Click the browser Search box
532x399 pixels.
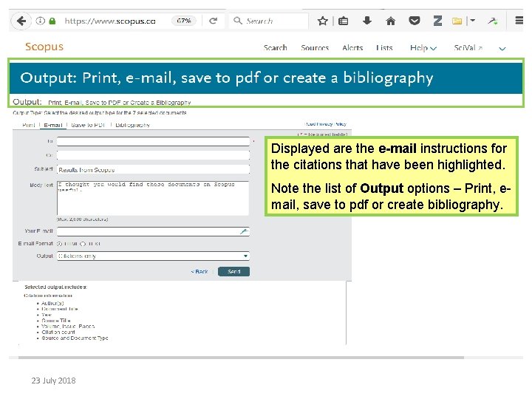(x=269, y=21)
